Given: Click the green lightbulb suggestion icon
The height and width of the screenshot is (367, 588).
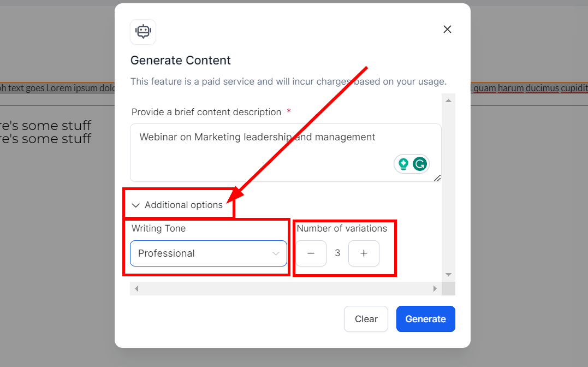Looking at the screenshot, I should (403, 164).
